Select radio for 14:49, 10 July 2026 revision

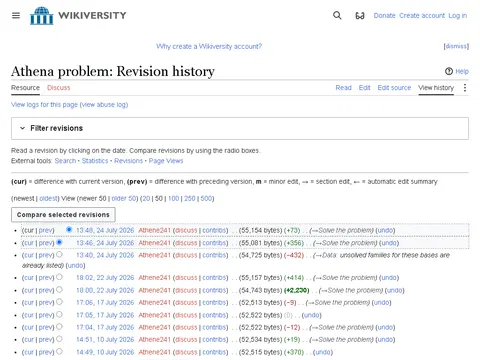[59, 351]
